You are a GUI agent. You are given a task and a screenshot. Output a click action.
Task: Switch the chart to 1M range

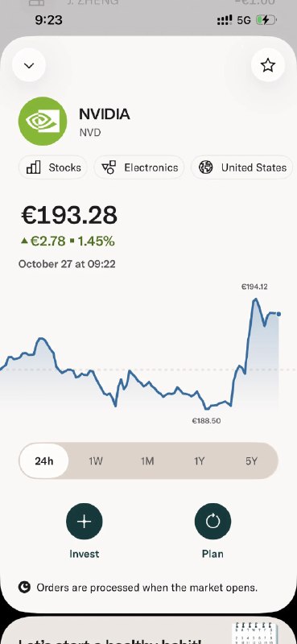[147, 460]
